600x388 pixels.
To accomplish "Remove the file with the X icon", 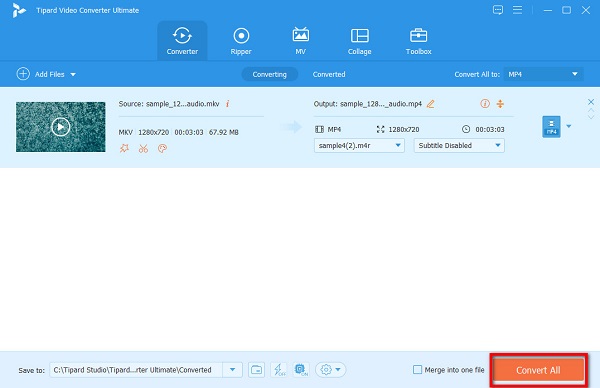I will click(591, 102).
